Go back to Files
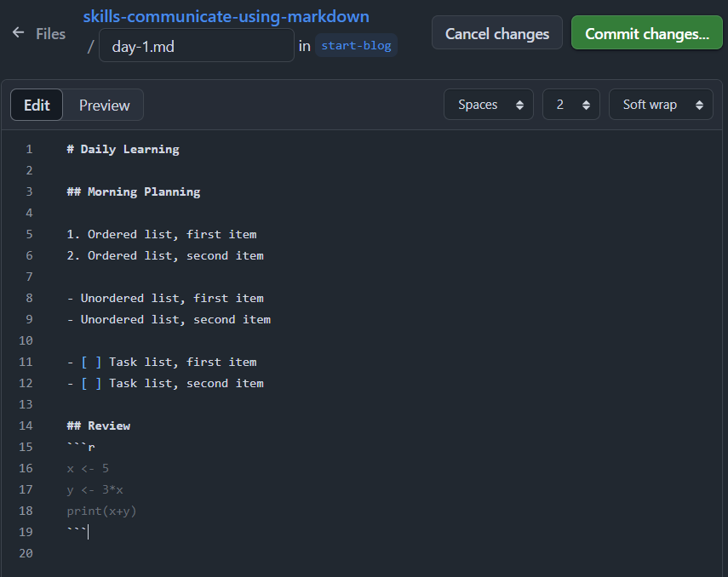The width and height of the screenshot is (728, 577). tap(50, 34)
